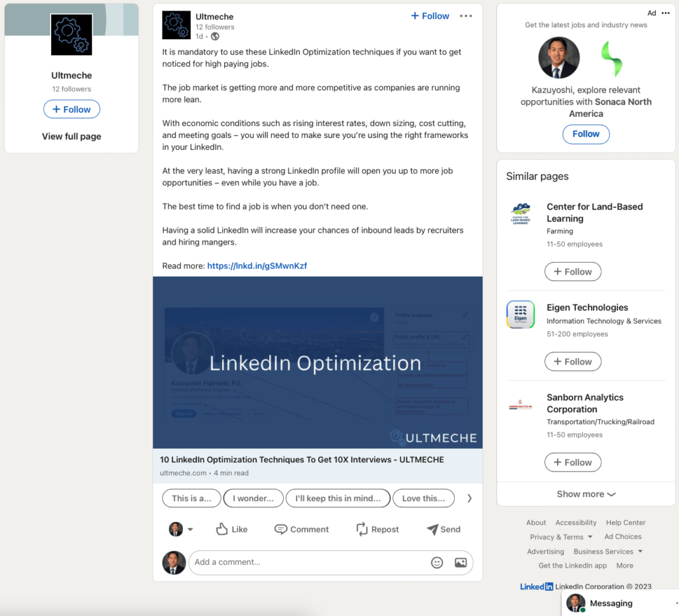Click the Sanborn Analytics Corporation logo
This screenshot has height=616, width=679.
[x=521, y=404]
